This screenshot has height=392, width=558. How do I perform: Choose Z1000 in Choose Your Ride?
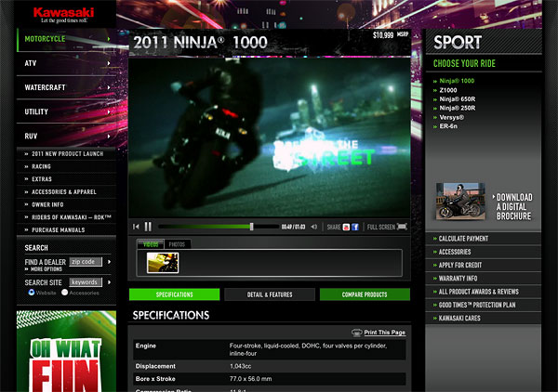(448, 90)
